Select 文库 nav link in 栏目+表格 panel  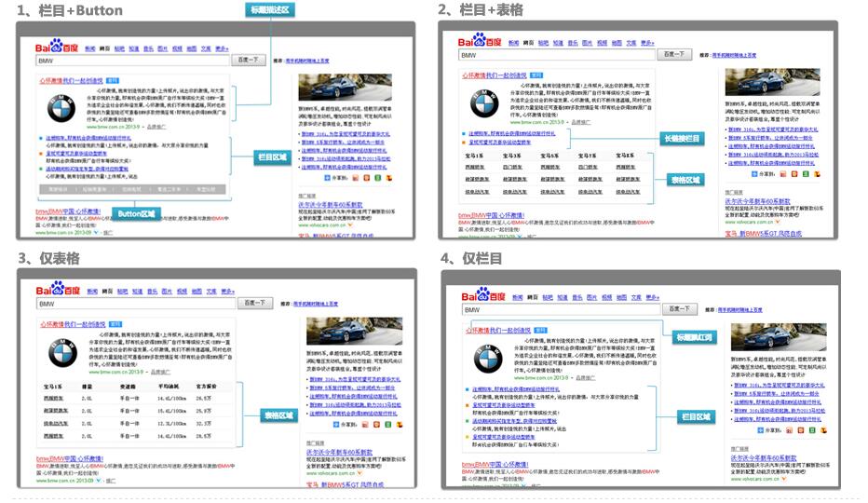[631, 43]
